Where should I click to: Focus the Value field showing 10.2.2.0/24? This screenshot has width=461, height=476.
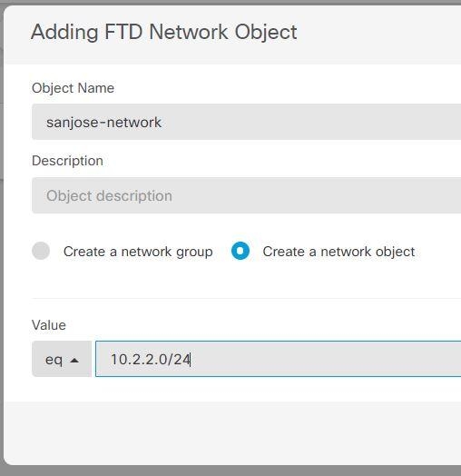[x=278, y=359]
